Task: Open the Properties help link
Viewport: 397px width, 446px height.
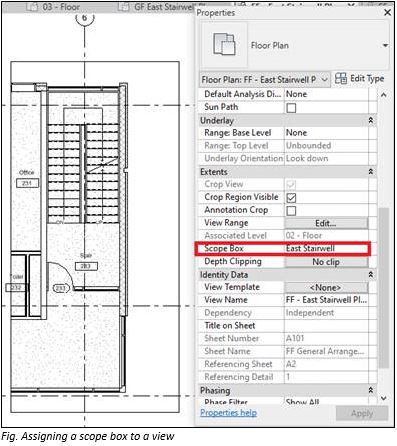Action: tap(228, 413)
